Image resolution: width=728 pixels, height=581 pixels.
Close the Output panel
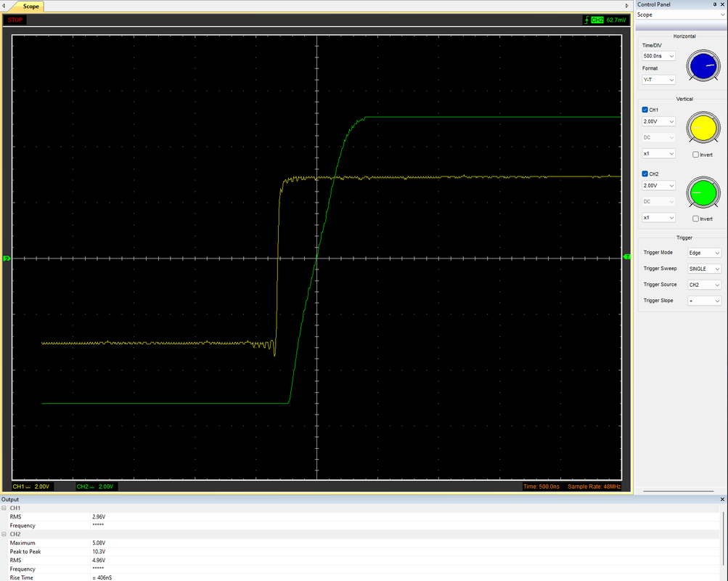pyautogui.click(x=722, y=499)
